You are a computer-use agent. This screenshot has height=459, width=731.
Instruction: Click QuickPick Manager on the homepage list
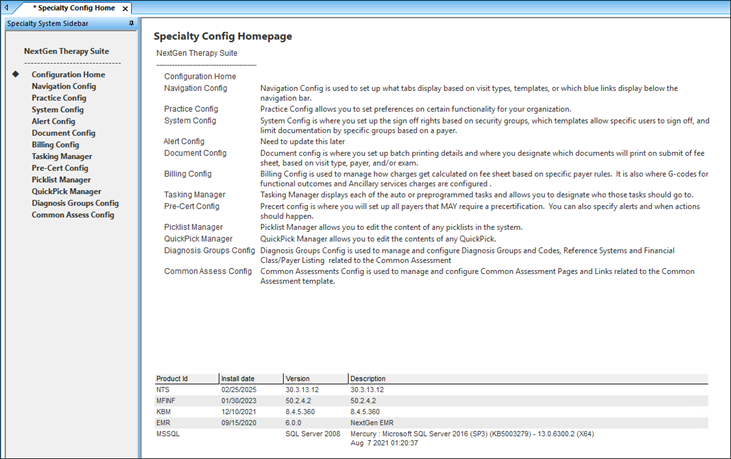click(198, 239)
